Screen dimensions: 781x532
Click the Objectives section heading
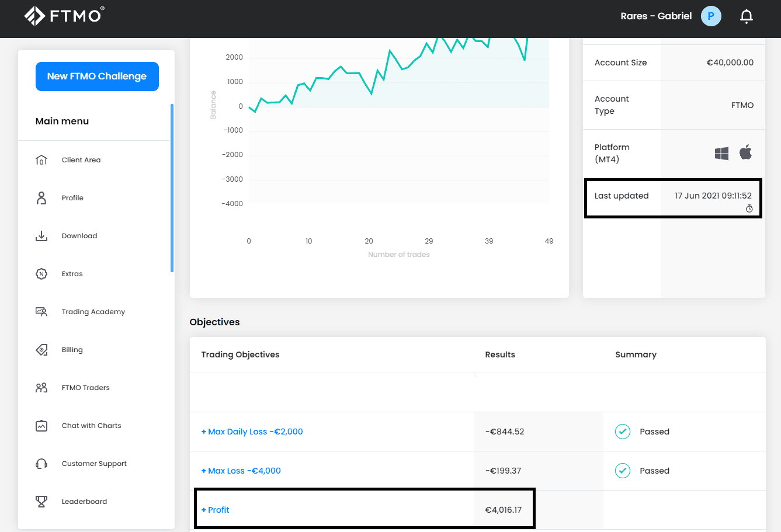point(214,322)
